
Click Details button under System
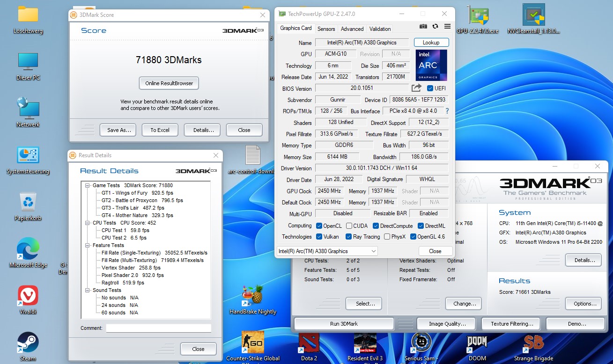tap(584, 260)
